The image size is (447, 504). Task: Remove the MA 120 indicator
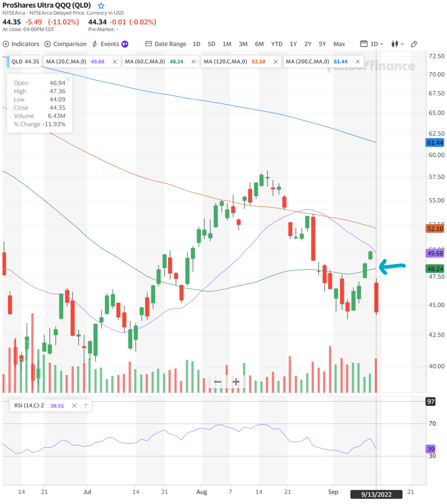point(276,62)
